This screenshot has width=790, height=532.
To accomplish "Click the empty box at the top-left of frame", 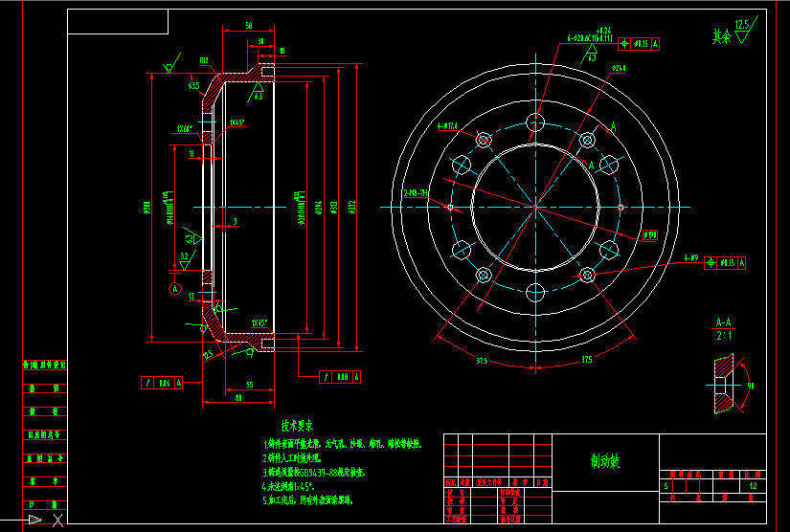I will click(118, 22).
